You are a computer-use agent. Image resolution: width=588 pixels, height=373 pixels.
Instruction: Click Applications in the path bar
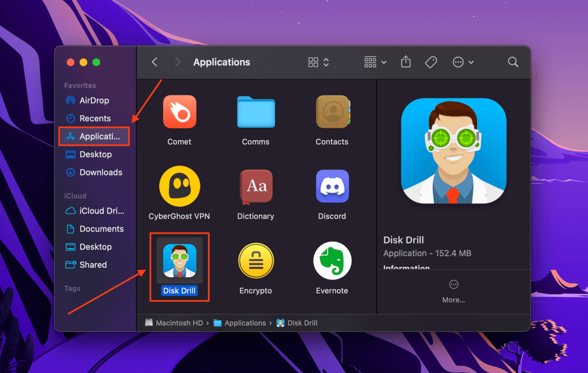pos(240,323)
